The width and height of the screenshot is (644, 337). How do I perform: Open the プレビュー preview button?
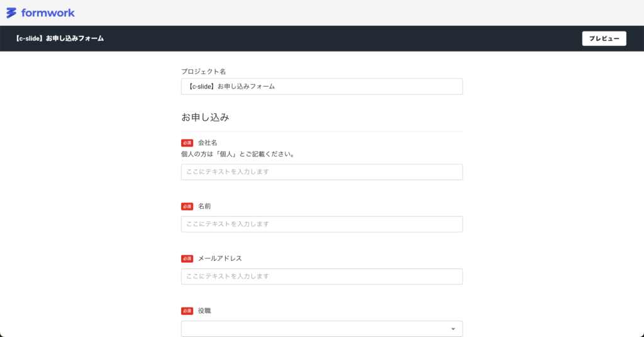click(604, 38)
